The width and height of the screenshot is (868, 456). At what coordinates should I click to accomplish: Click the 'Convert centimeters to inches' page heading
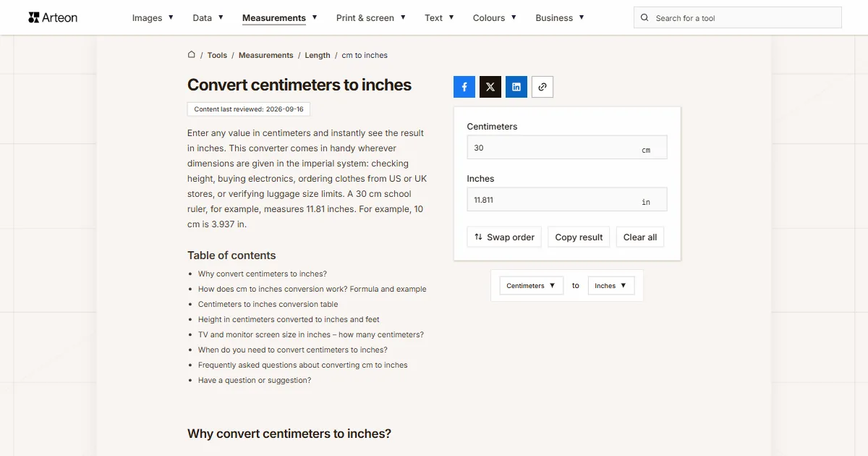[x=299, y=85]
